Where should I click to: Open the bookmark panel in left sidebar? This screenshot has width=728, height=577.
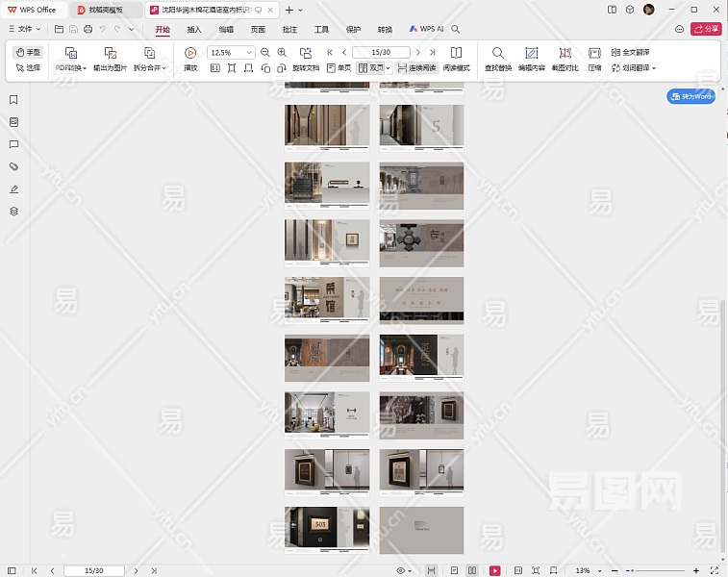pos(13,100)
